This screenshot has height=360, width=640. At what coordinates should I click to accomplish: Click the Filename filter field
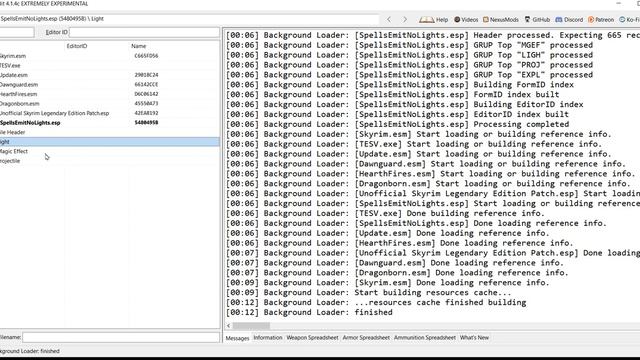[x=121, y=337]
